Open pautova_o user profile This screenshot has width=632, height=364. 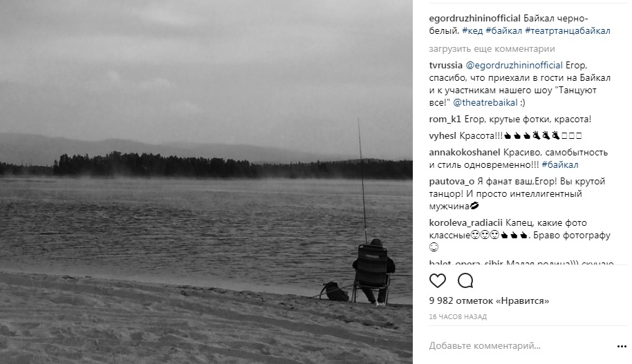(452, 181)
